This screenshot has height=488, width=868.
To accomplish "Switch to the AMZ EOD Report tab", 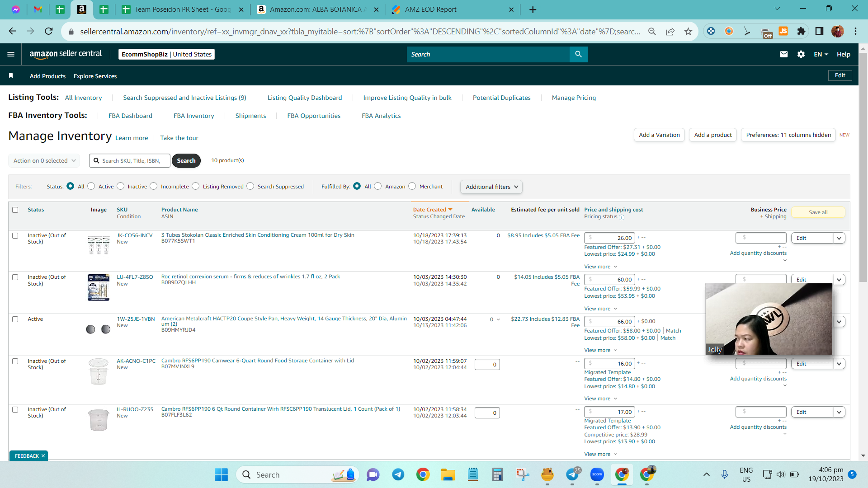I will point(453,9).
